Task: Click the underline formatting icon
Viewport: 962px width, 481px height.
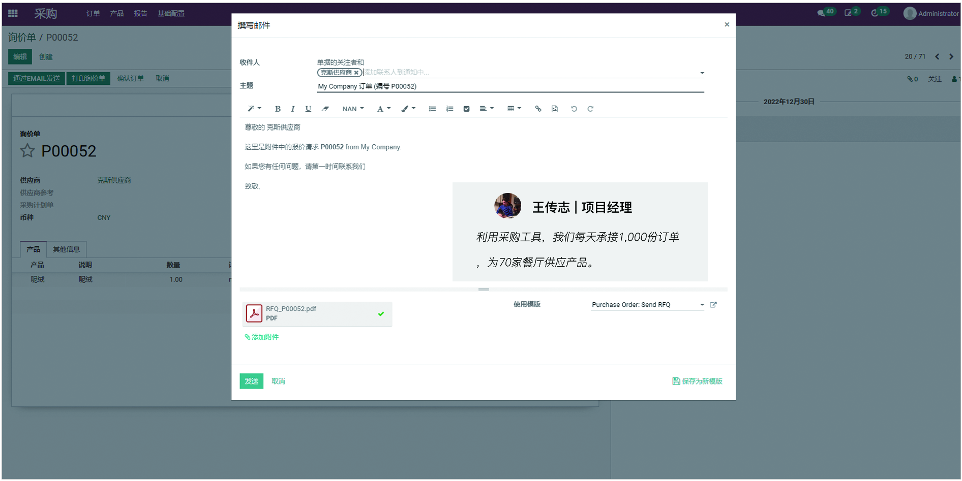Action: coord(308,108)
